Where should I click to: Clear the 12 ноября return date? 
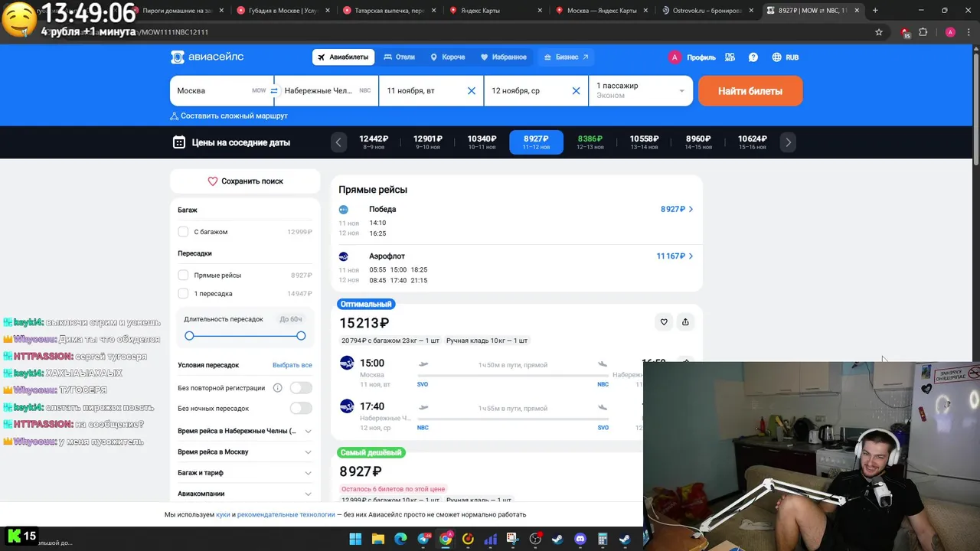tap(576, 90)
